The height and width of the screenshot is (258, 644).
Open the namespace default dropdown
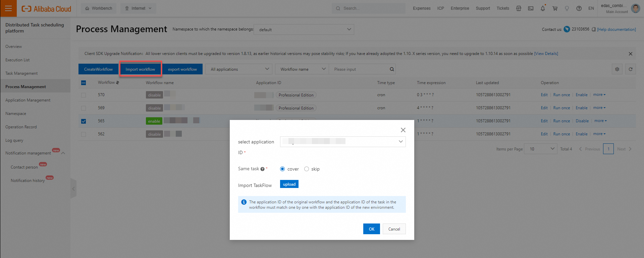point(304,29)
